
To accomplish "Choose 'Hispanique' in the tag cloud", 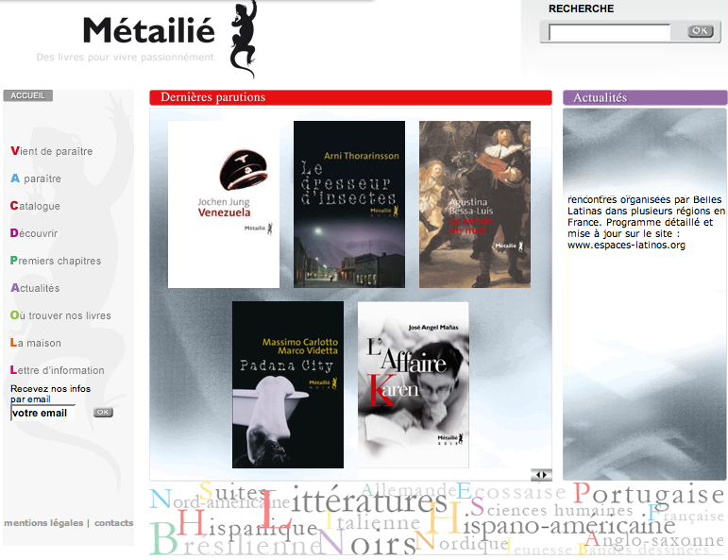I will pos(246,525).
